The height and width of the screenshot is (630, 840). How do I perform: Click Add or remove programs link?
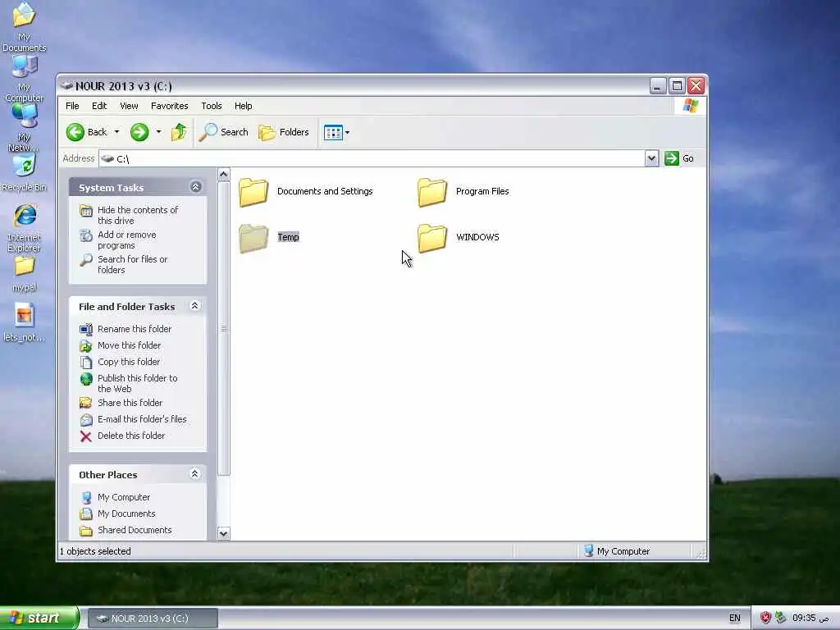click(127, 240)
